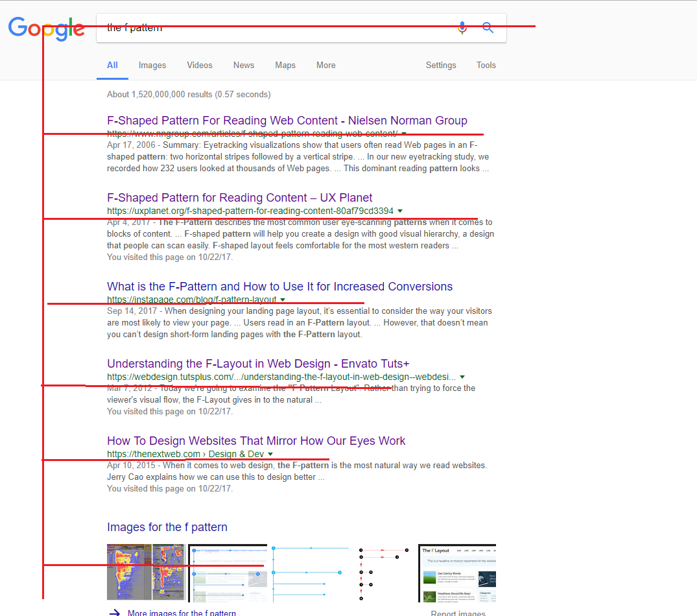Open the second wireframe layout image thumbnail
The width and height of the screenshot is (697, 616).
[228, 573]
